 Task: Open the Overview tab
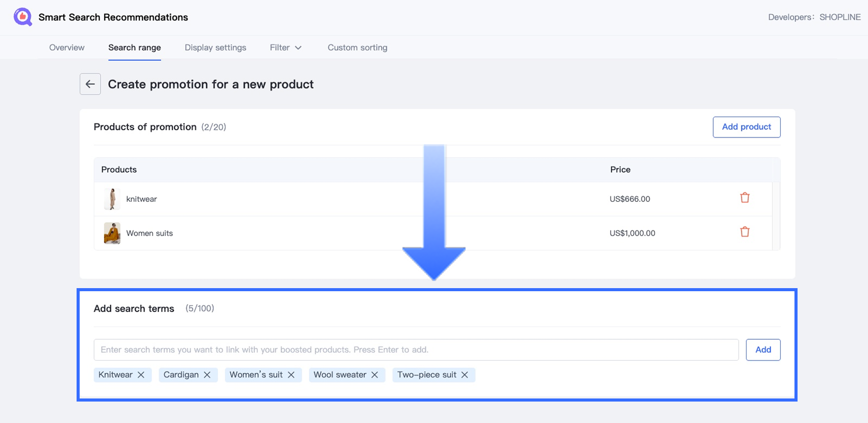67,48
